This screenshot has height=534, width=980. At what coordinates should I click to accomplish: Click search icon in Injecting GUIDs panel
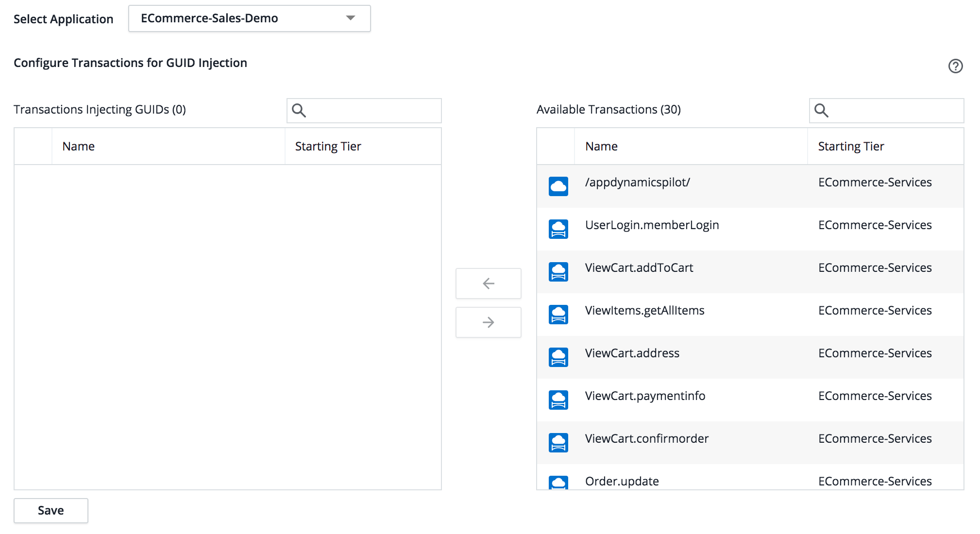pos(299,111)
